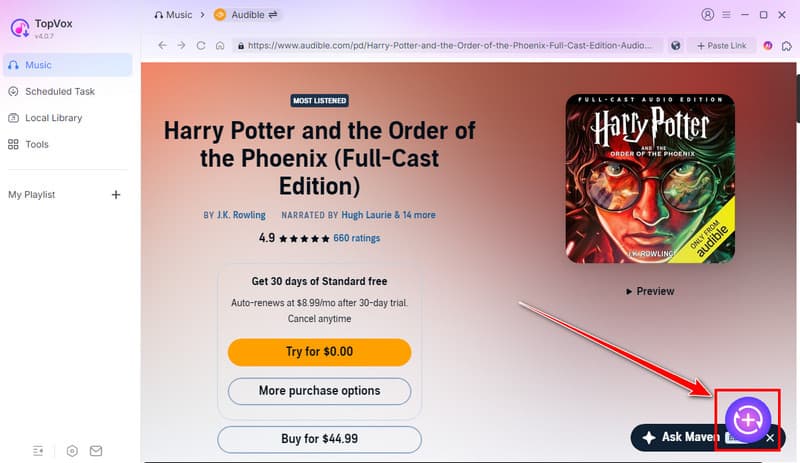
Task: Open Scheduled Task in sidebar
Action: (60, 91)
